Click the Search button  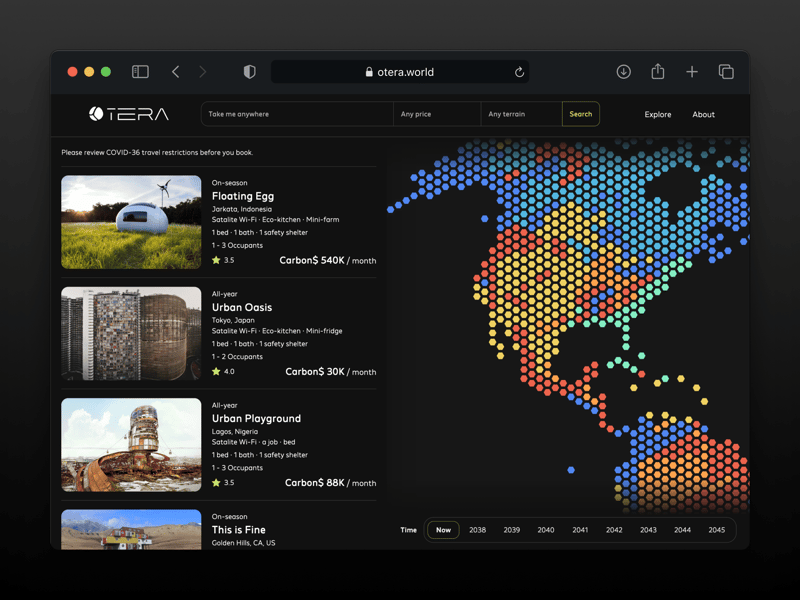(x=580, y=114)
